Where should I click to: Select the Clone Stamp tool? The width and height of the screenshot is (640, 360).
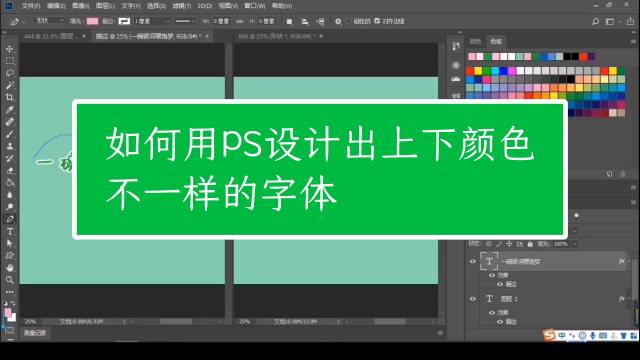(10, 146)
